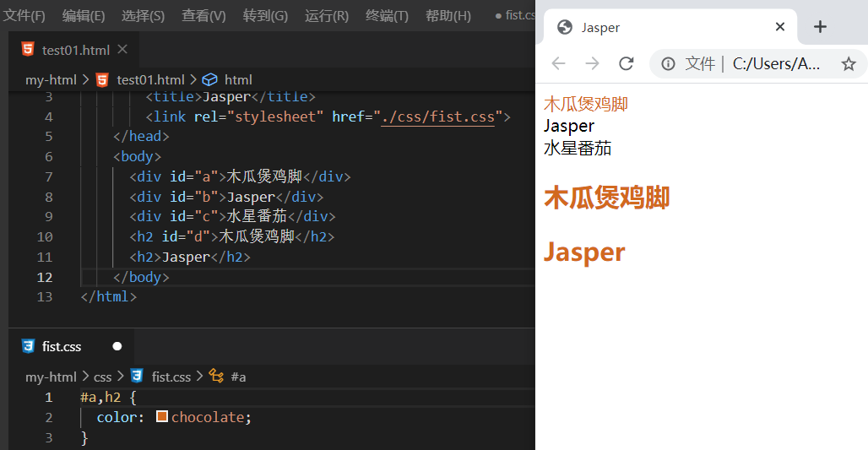868x450 pixels.
Task: Click the unsaved dot on fist.css tab
Action: coord(117,346)
